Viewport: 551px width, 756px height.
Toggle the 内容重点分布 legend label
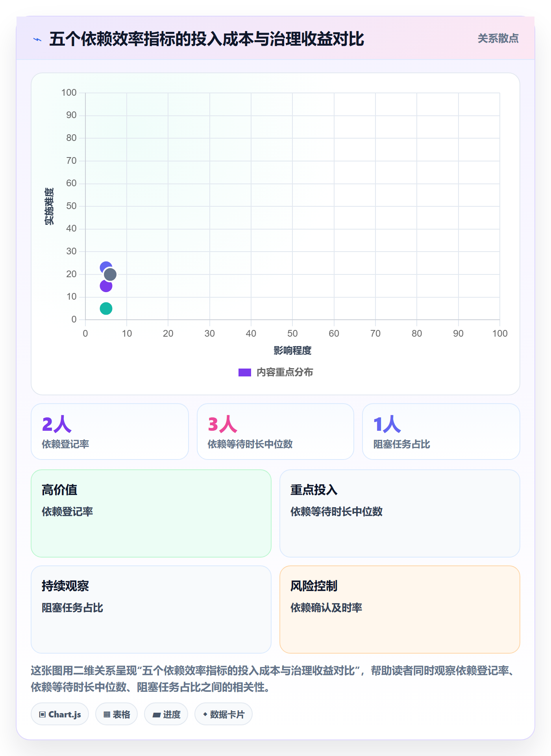(x=285, y=372)
